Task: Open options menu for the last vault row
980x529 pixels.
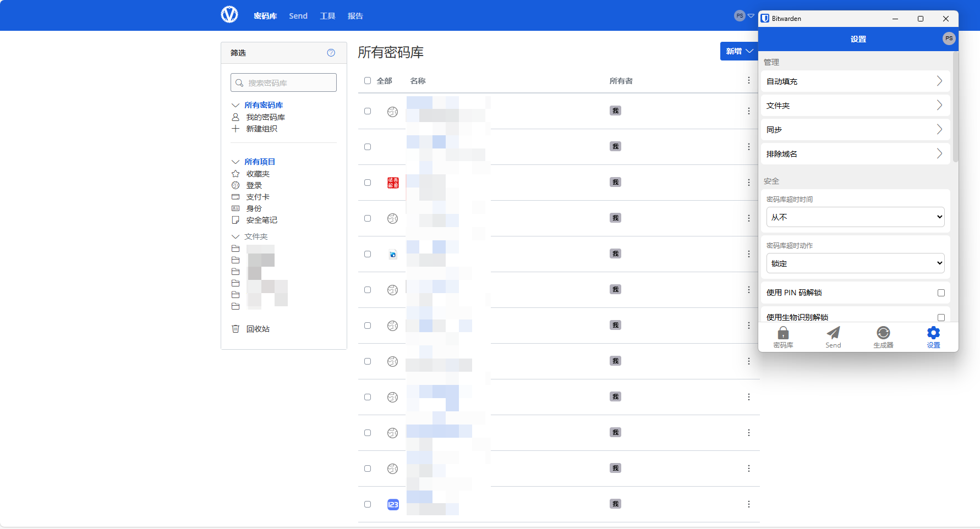Action: (749, 504)
